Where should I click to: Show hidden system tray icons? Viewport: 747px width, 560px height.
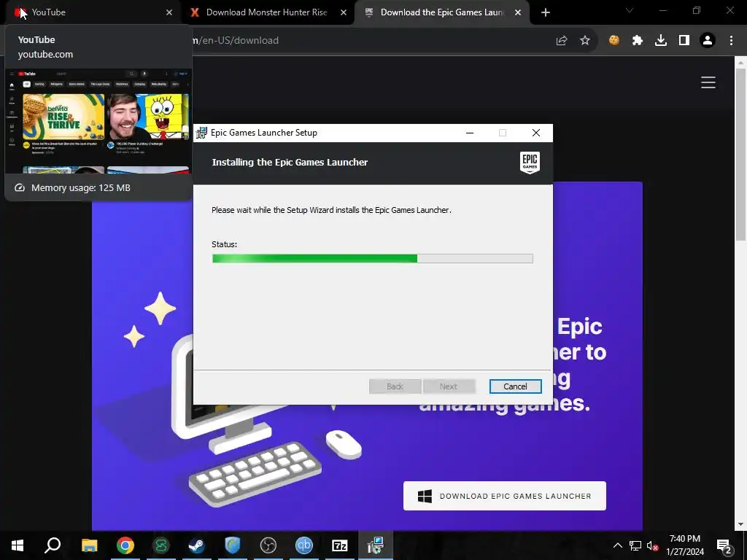coord(617,545)
